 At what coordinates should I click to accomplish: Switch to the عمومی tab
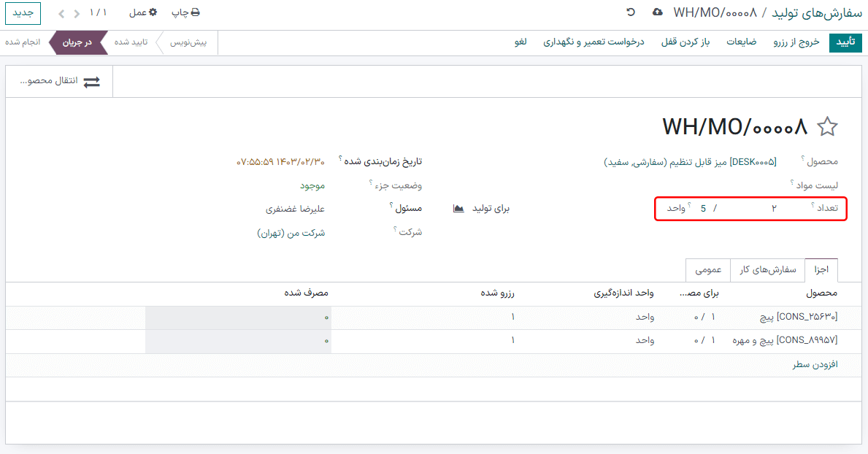point(707,270)
